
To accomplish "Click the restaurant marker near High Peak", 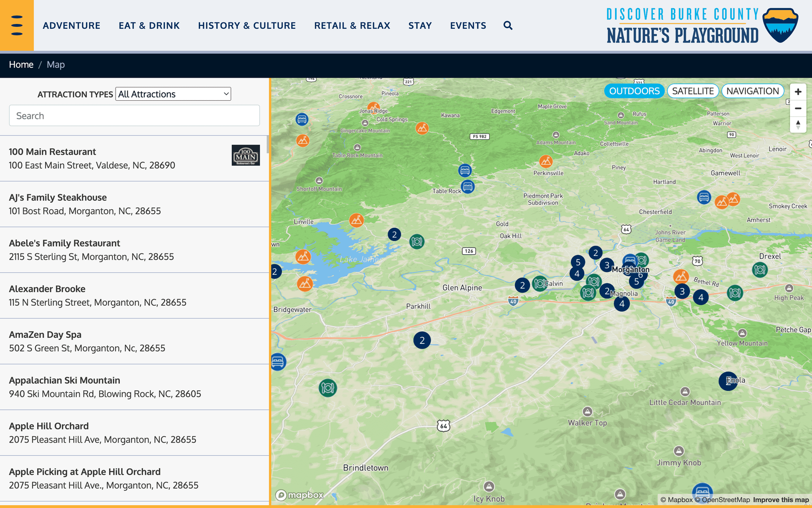I will tap(735, 293).
